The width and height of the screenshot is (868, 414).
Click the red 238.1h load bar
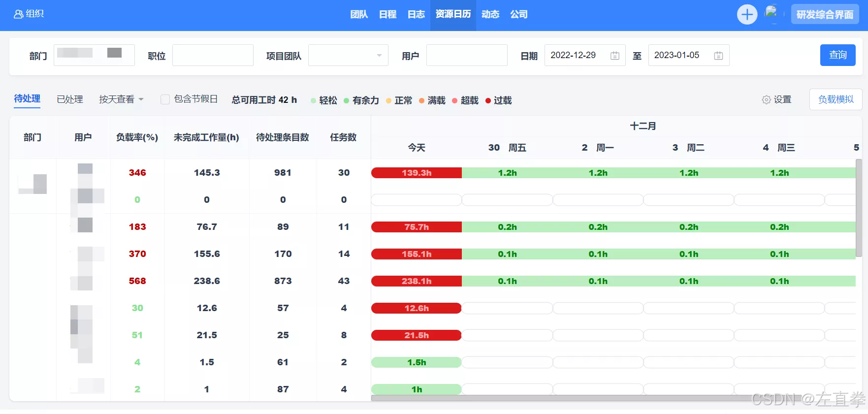click(x=417, y=281)
